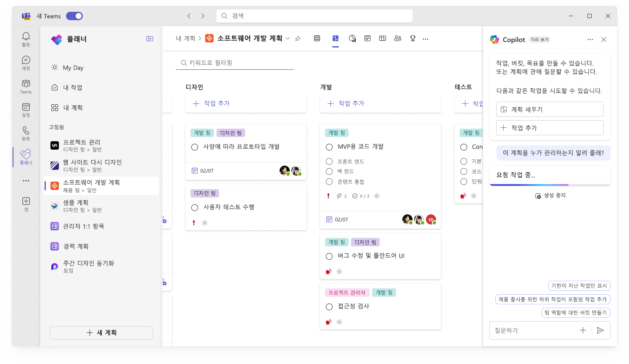The width and height of the screenshot is (629, 364).
Task: Add task in 개발 bucket
Action: pyautogui.click(x=381, y=103)
